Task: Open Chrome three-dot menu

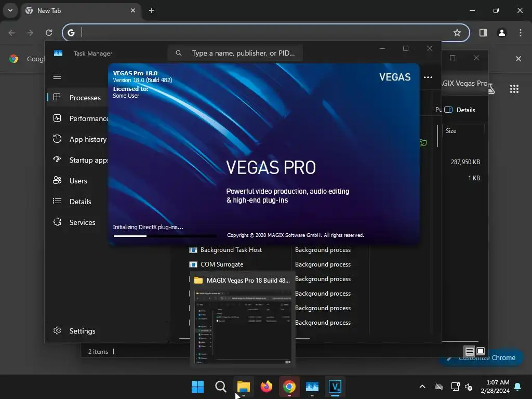Action: pyautogui.click(x=520, y=33)
